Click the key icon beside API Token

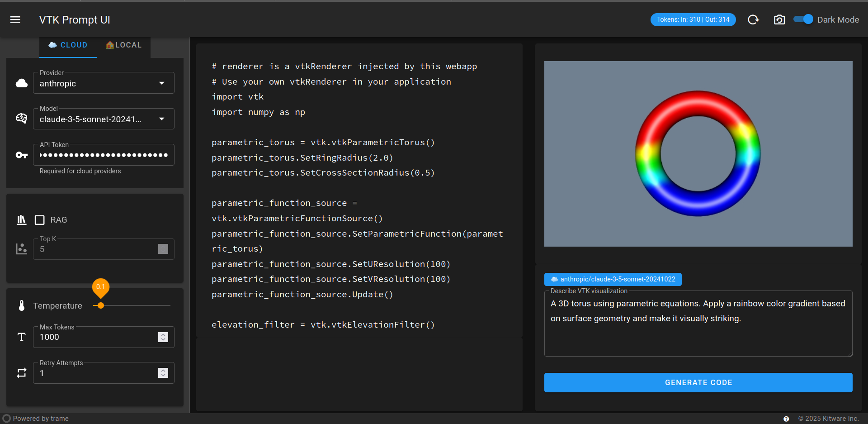[x=21, y=155]
